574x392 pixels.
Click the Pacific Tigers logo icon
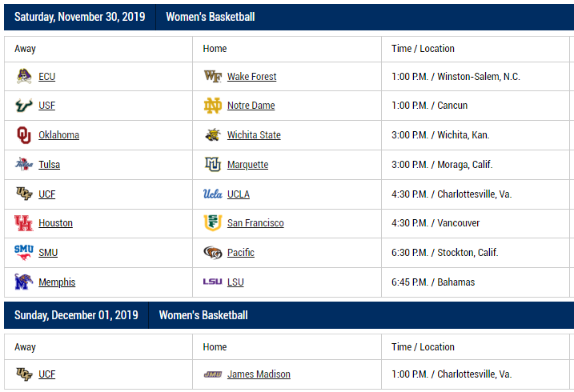point(213,253)
